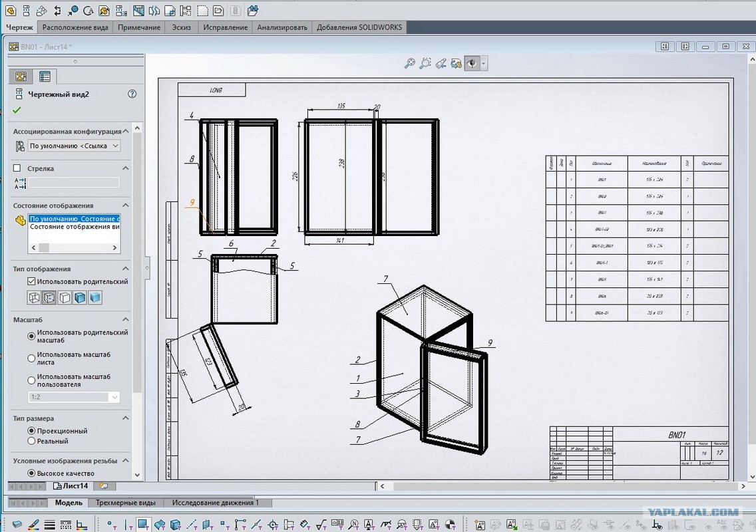The image size is (756, 532).
Task: Collapse the Масштаб section
Action: point(125,319)
